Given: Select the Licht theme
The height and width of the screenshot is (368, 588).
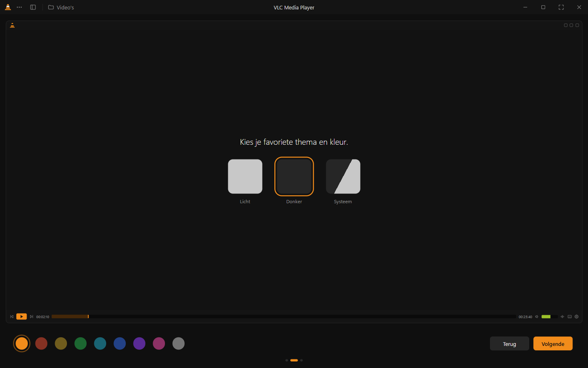Looking at the screenshot, I should [245, 176].
